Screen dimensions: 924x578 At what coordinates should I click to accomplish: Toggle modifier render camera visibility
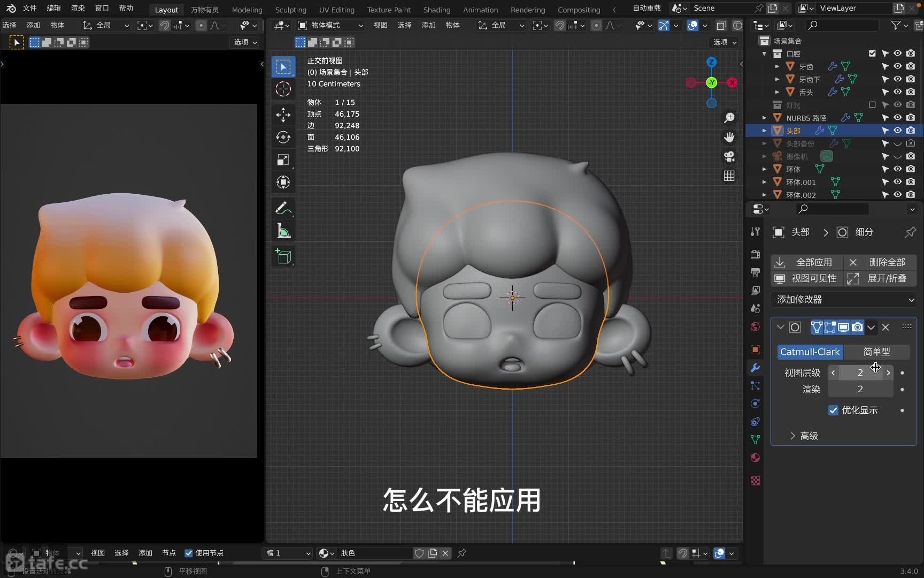pyautogui.click(x=857, y=327)
